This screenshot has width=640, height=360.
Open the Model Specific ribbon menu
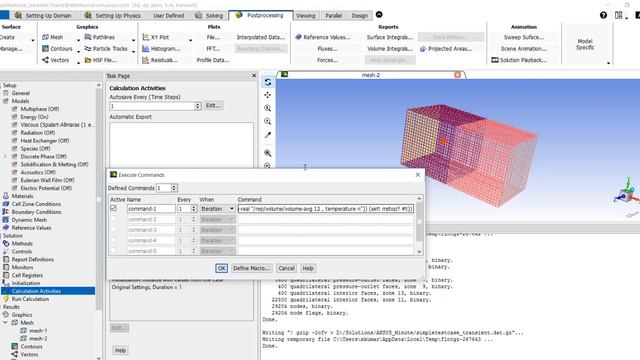click(x=585, y=44)
